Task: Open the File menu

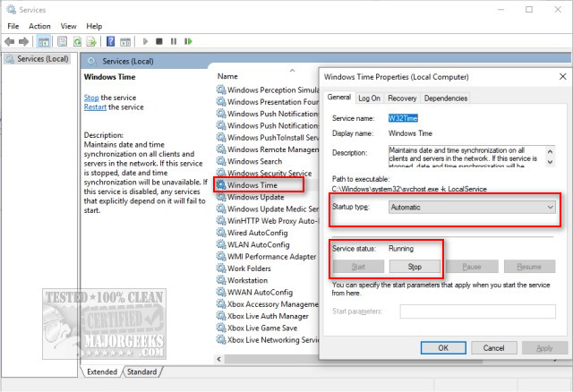Action: (x=13, y=26)
